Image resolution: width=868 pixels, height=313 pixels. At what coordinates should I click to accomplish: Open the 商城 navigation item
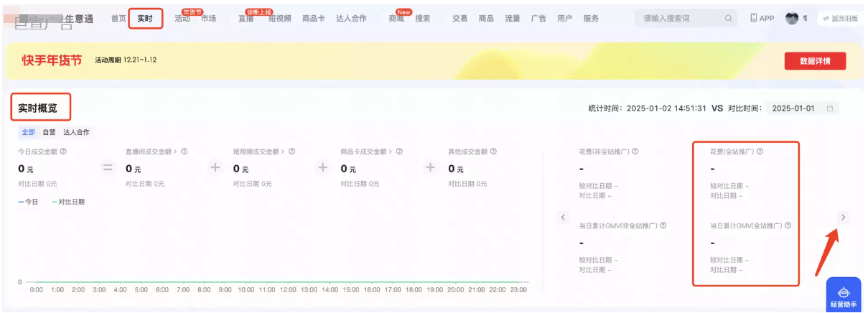pos(396,19)
